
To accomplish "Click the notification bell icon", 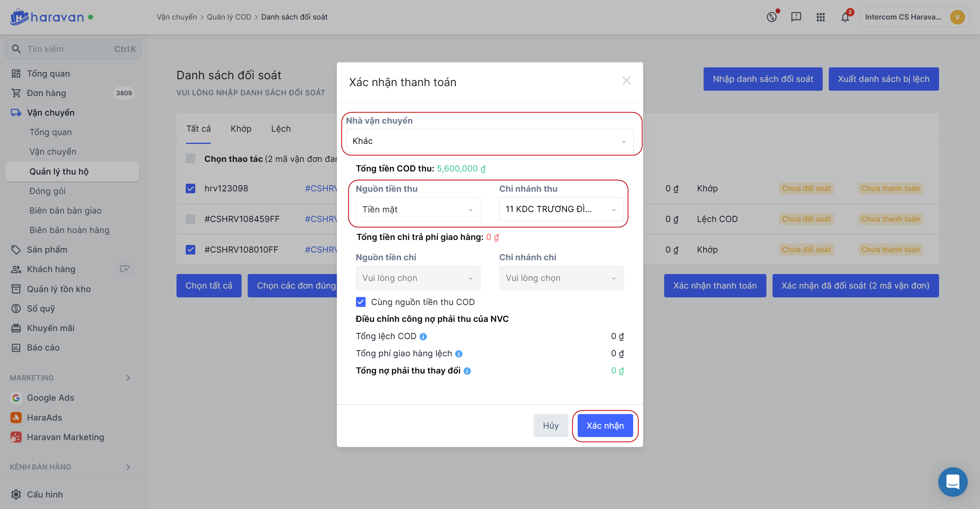I will (845, 17).
